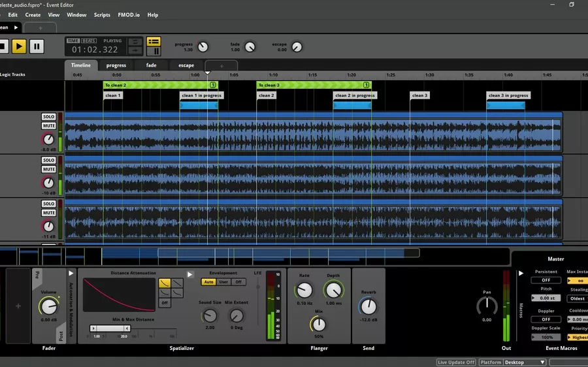
Task: Click the Play transport button
Action: 20,46
